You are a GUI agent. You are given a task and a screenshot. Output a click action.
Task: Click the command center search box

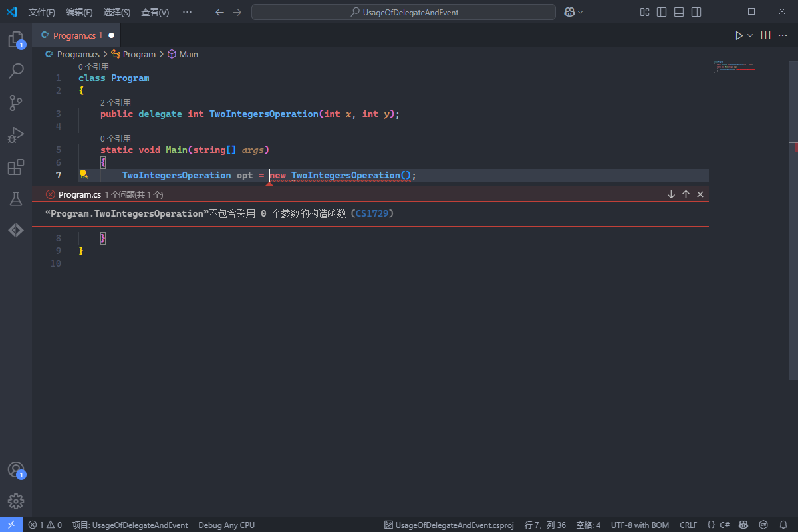(x=404, y=12)
